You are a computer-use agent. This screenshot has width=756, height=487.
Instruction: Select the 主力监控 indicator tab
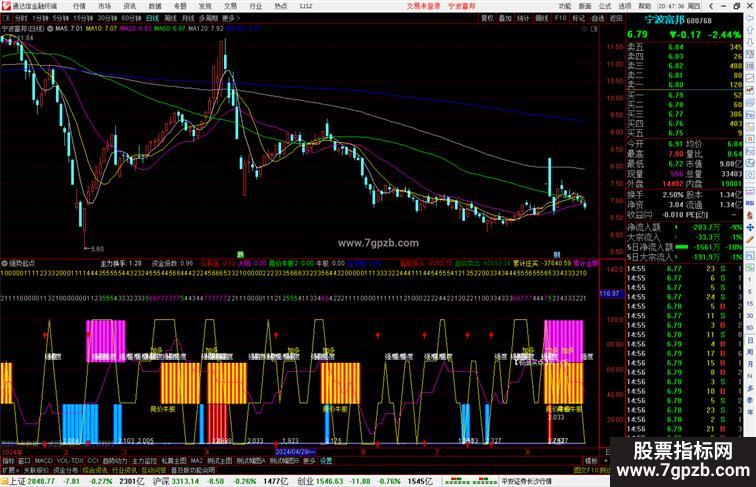click(x=145, y=461)
